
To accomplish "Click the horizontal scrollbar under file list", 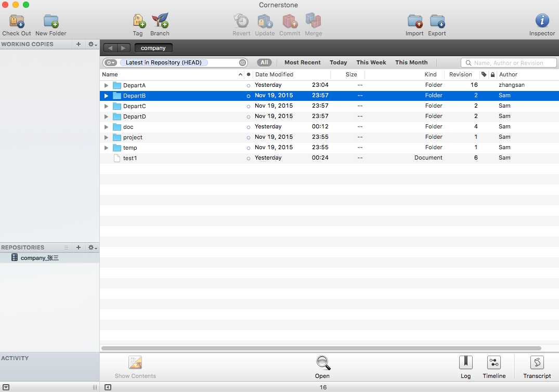I will click(x=321, y=348).
